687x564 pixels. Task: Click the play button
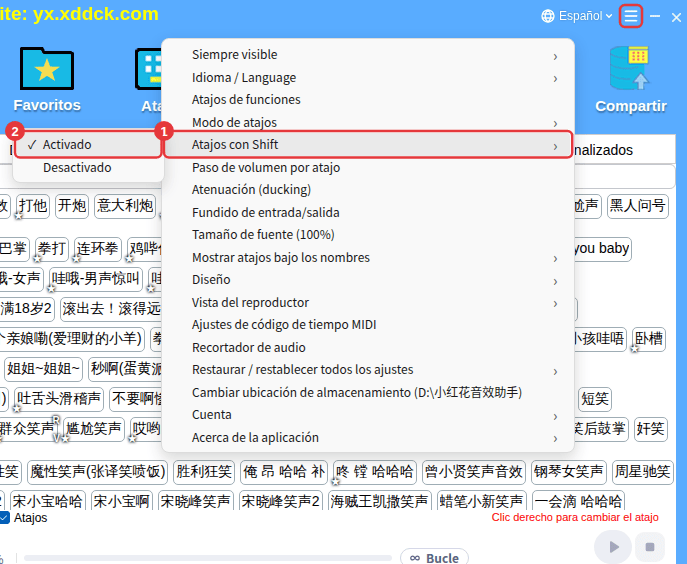pyautogui.click(x=613, y=546)
